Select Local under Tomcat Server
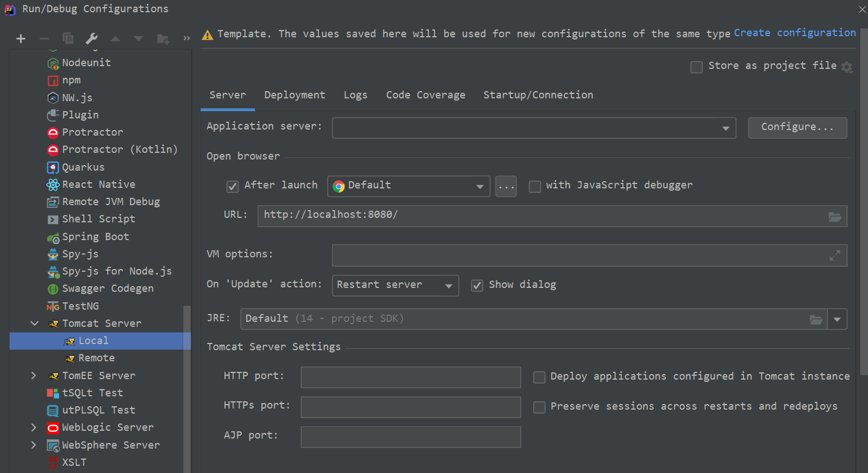 coord(100,341)
